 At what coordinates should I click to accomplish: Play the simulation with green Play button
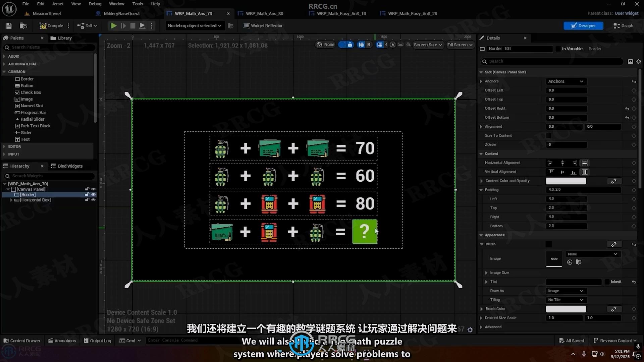pyautogui.click(x=114, y=26)
